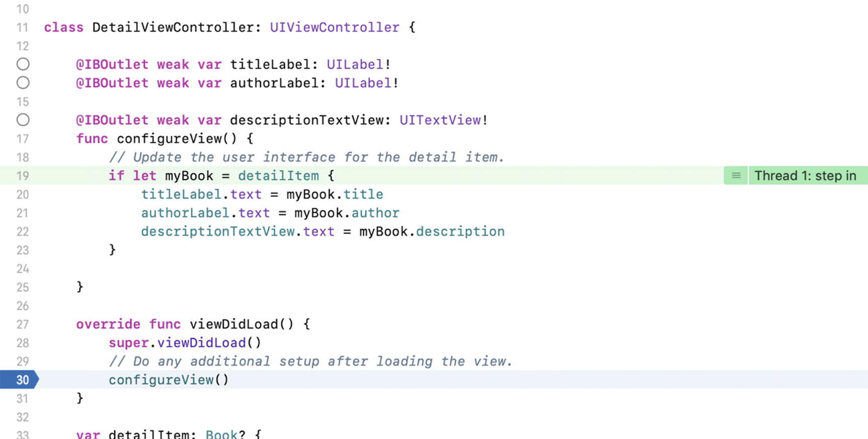This screenshot has height=439, width=868.
Task: Click 'authorLabel.text' on line 21
Action: [x=205, y=213]
